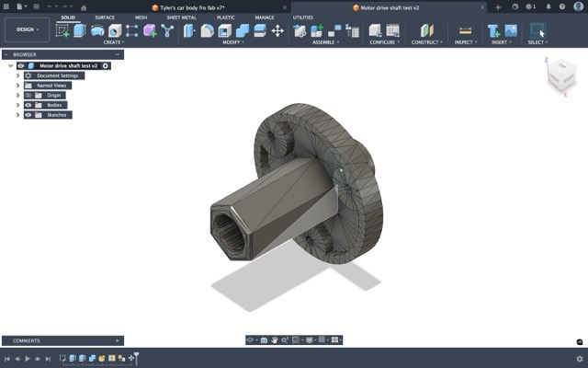Switch to the MESH tab
The width and height of the screenshot is (588, 368).
point(141,17)
